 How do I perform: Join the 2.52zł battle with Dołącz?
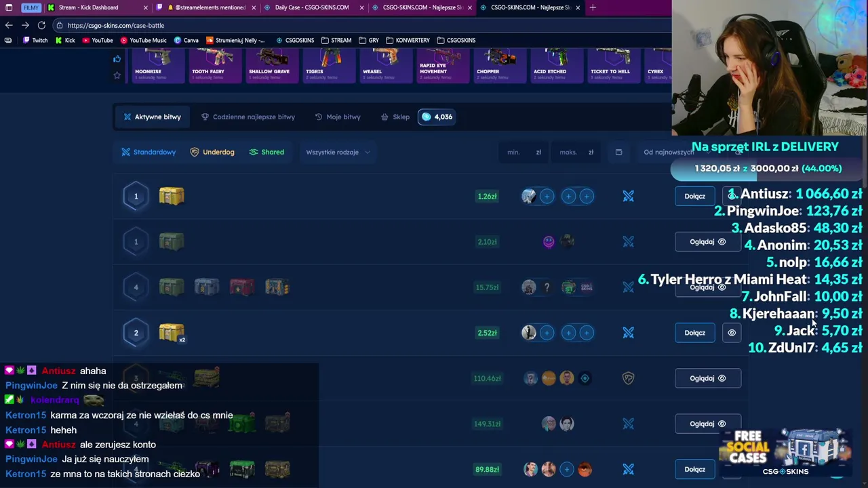694,333
